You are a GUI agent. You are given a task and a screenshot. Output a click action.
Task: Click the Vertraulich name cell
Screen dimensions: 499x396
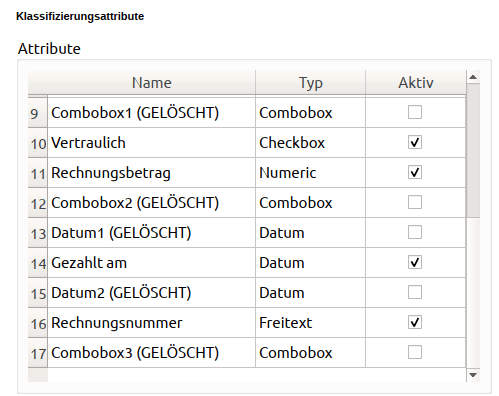tap(152, 143)
